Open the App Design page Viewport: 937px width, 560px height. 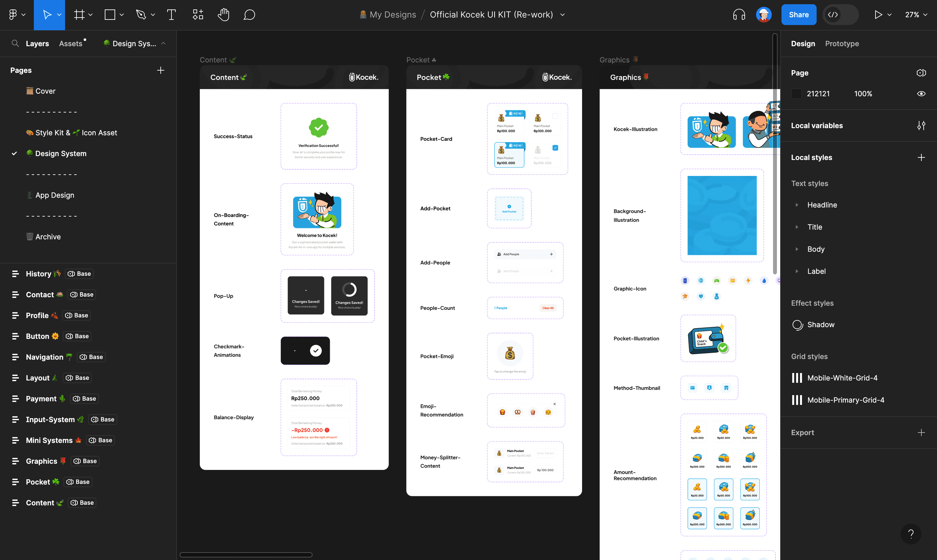click(55, 195)
